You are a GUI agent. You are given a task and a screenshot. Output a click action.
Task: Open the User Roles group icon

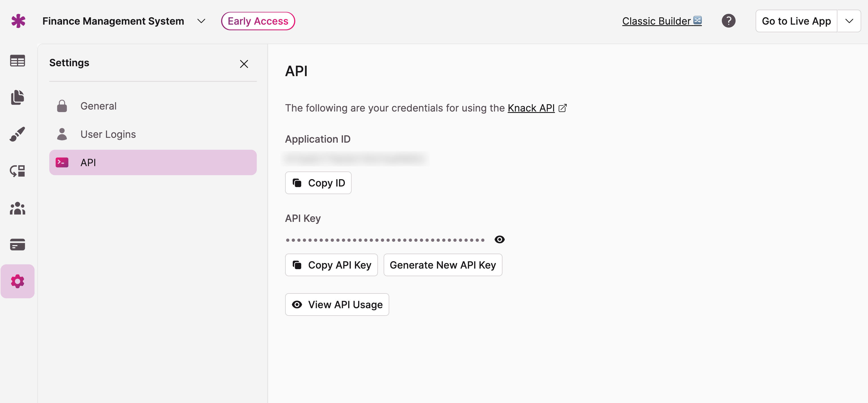(18, 208)
